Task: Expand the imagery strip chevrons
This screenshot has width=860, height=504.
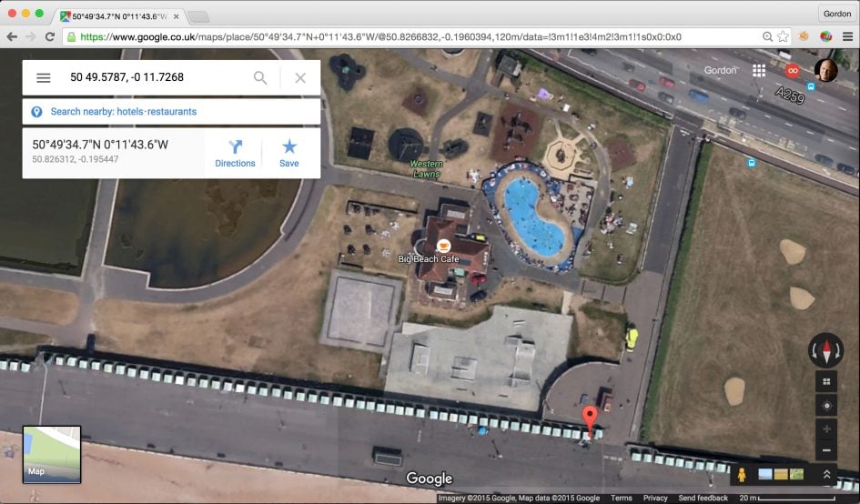Action: [x=826, y=474]
